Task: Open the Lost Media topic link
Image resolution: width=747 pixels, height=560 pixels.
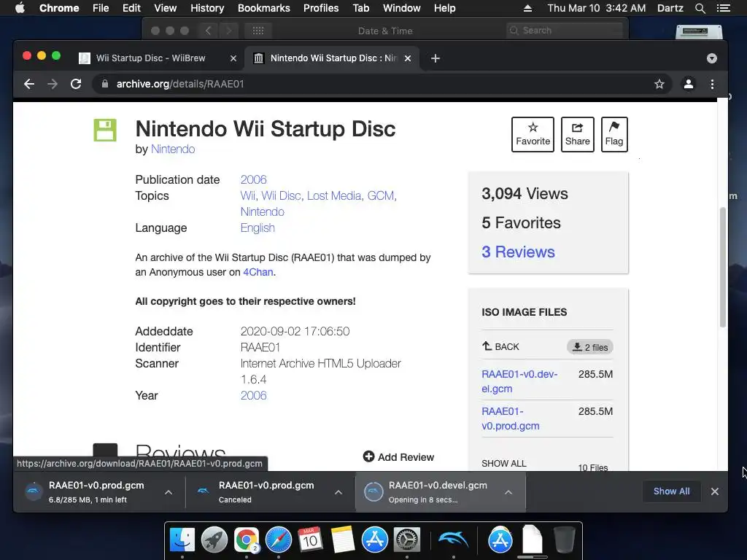Action: 336,195
